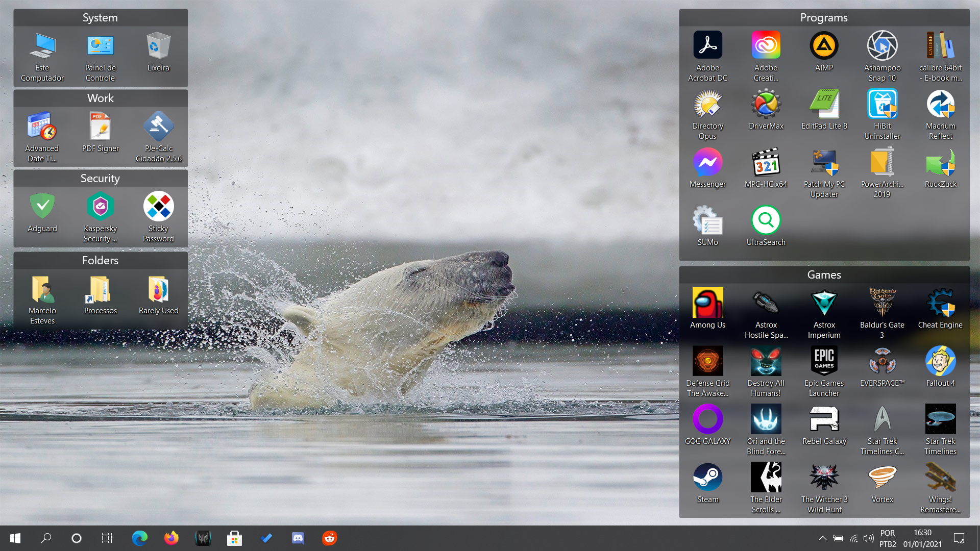Open Sticky Password icon
Image resolution: width=980 pixels, height=551 pixels.
158,207
